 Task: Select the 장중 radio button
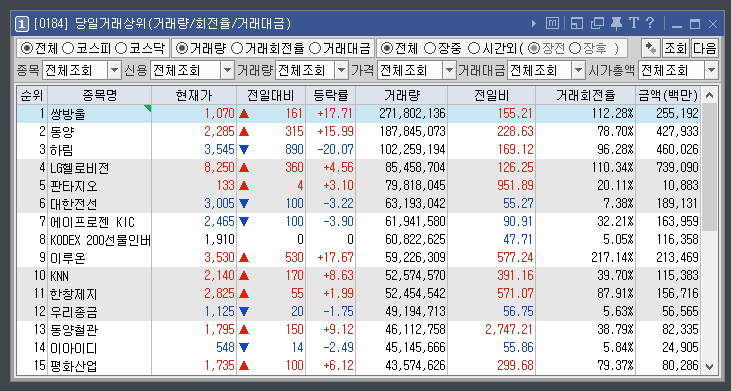pos(430,48)
